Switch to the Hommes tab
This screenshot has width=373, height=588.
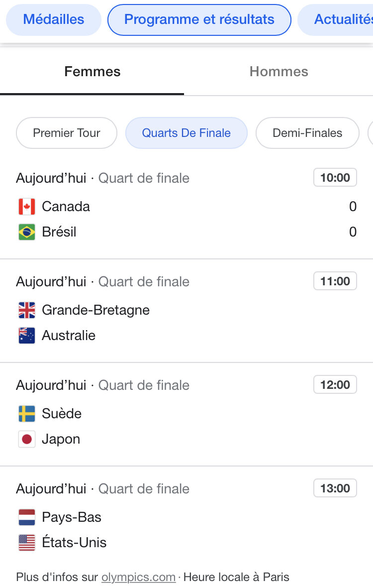(x=279, y=72)
